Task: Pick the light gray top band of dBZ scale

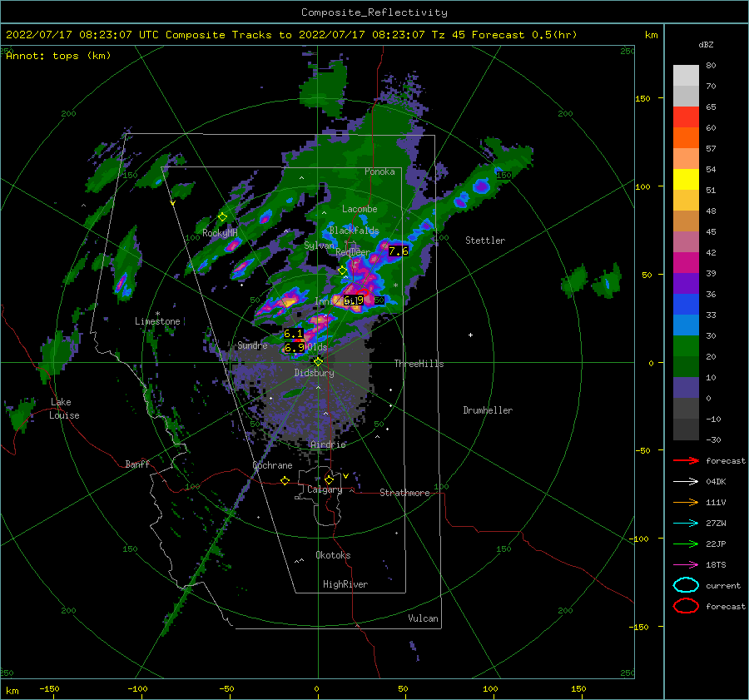Action: [x=686, y=76]
